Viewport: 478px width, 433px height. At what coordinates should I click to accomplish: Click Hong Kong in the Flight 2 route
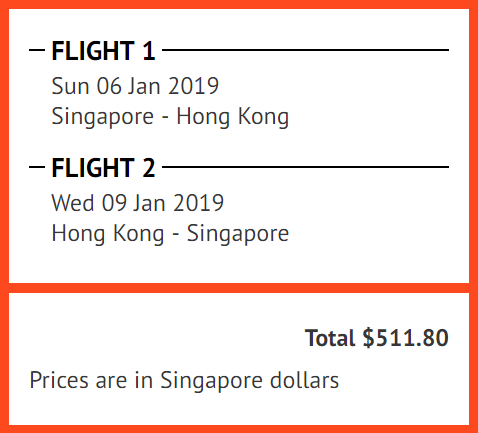coord(108,234)
